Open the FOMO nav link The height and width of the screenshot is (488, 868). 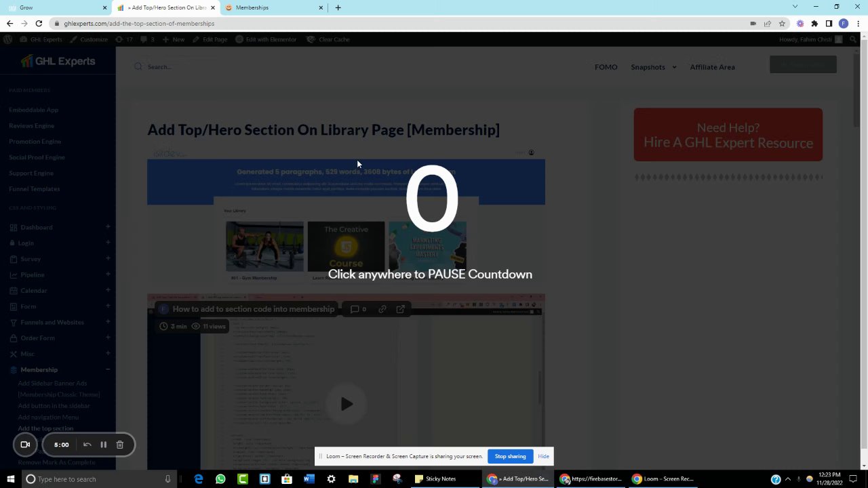click(606, 67)
